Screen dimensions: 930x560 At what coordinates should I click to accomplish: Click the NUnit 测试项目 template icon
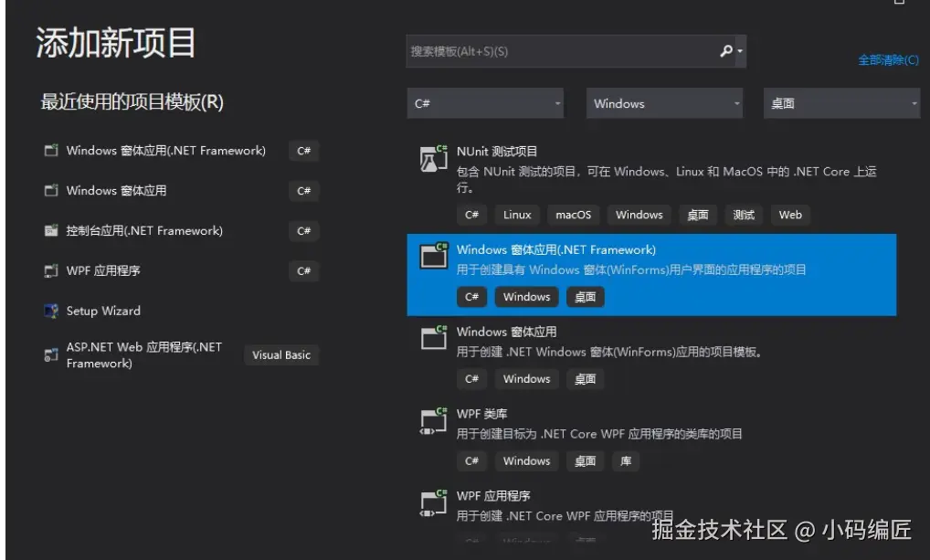434,158
